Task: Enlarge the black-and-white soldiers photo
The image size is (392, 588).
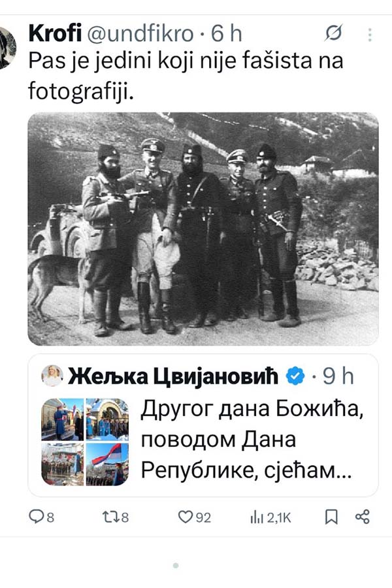Action: pos(203,229)
